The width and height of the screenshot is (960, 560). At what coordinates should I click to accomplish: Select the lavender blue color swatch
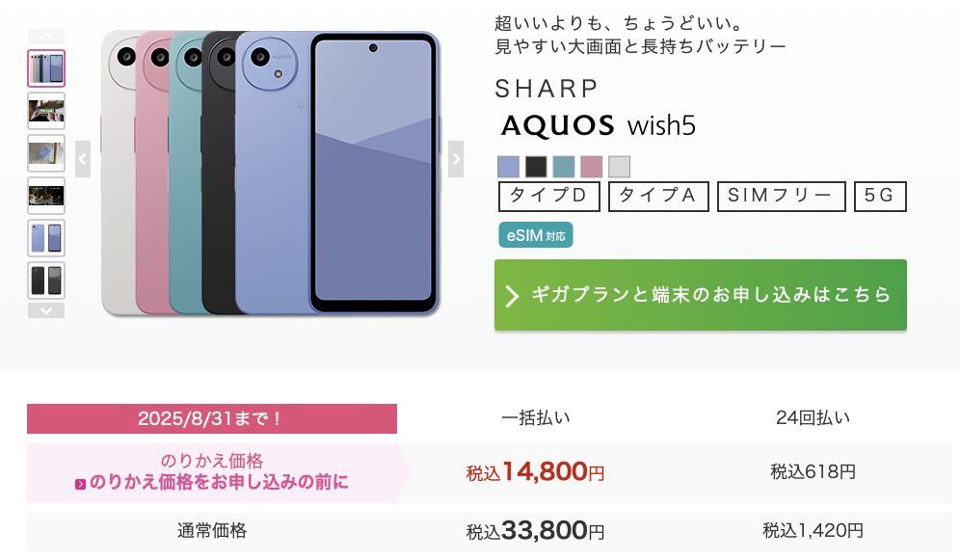(x=508, y=167)
